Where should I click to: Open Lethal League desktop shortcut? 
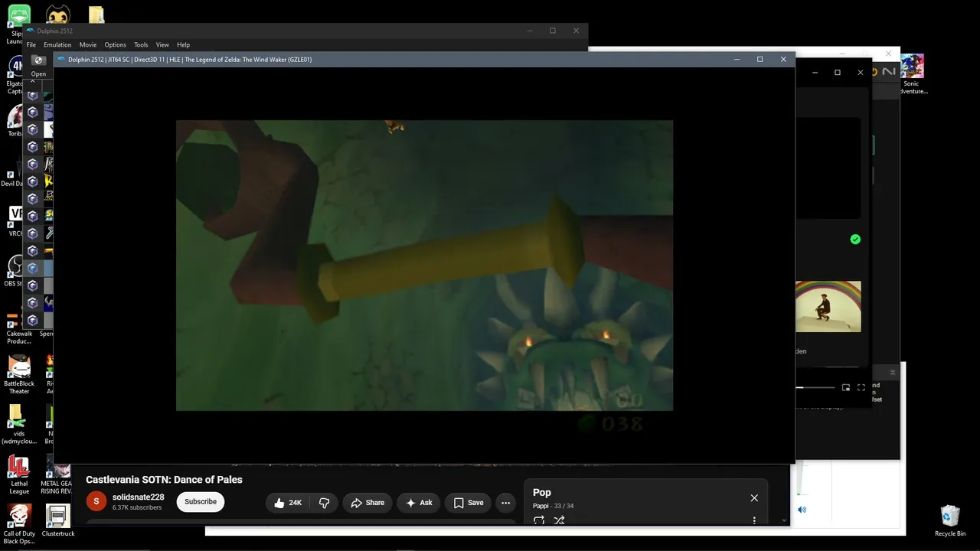pyautogui.click(x=19, y=471)
